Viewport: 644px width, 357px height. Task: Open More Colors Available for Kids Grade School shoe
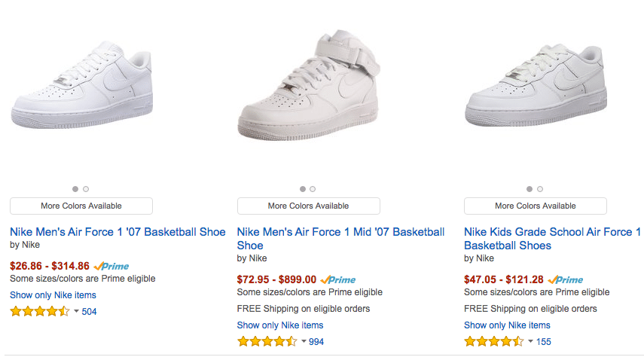[536, 206]
